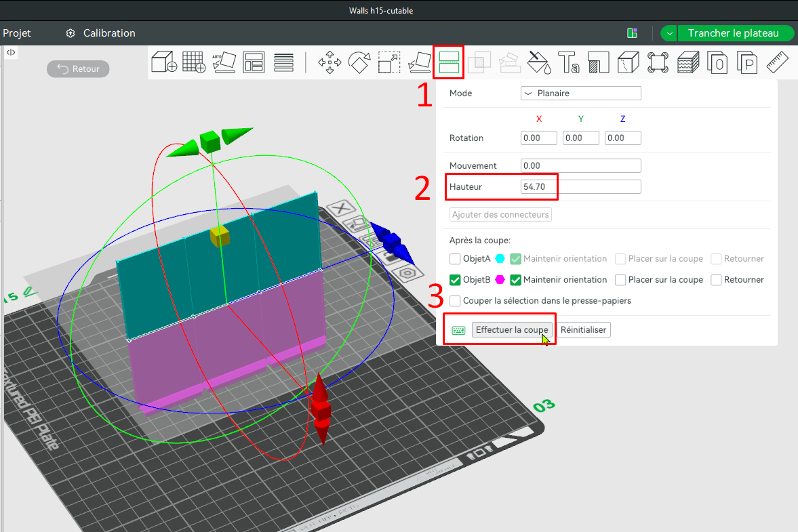This screenshot has height=532, width=798.
Task: Click the green cube gizmo handle
Action: click(210, 142)
